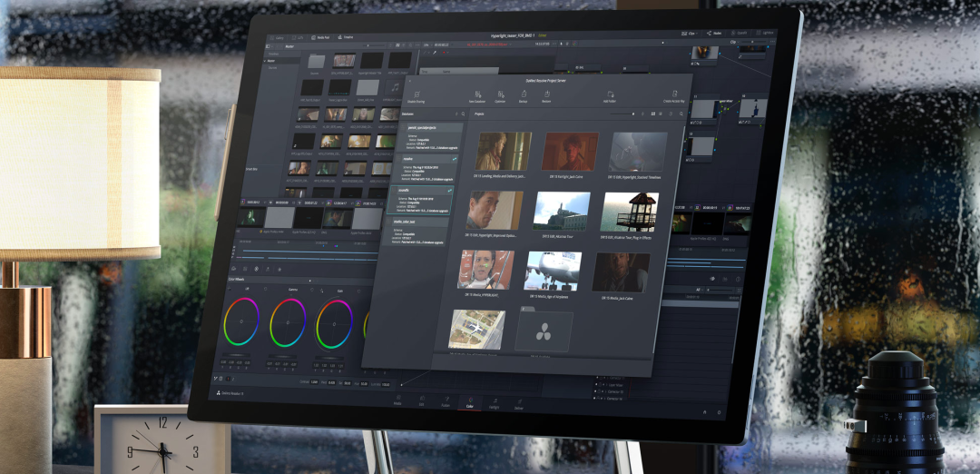Viewport: 980px width, 474px height.
Task: Click the Gamma color wheel
Action: pyautogui.click(x=288, y=322)
